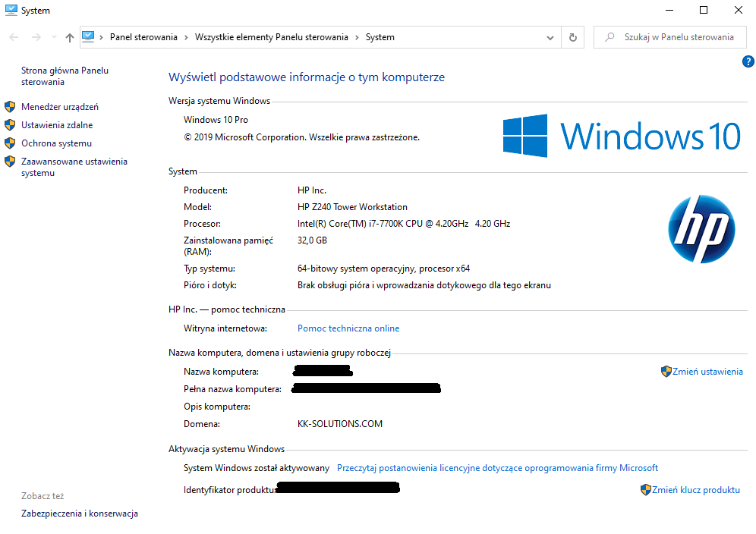The height and width of the screenshot is (534, 756).
Task: Open Zaawansowane ustawienia systemu link
Action: [x=74, y=167]
